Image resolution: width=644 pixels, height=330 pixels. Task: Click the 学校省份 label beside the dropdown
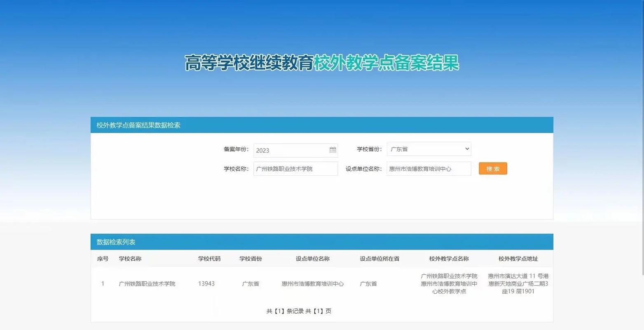click(x=369, y=149)
